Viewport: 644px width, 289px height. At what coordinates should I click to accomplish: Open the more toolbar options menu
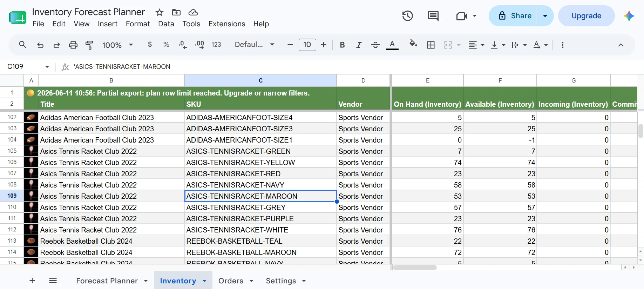(563, 45)
